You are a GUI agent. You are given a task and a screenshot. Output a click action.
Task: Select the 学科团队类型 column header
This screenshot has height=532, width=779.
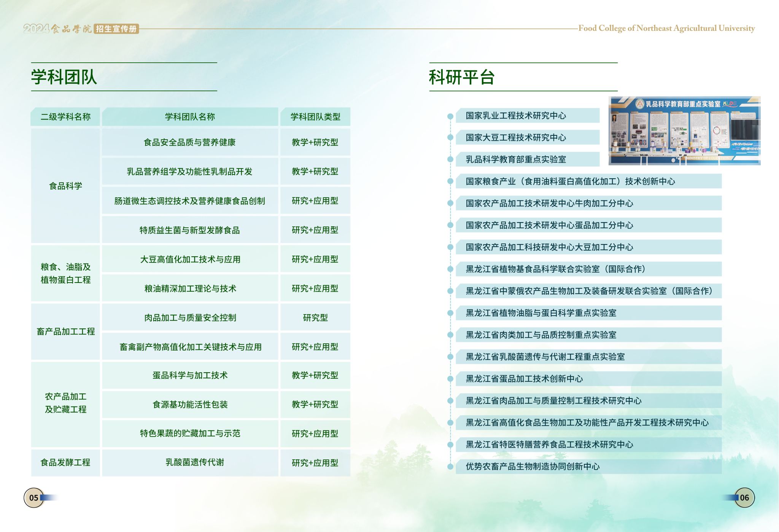315,117
